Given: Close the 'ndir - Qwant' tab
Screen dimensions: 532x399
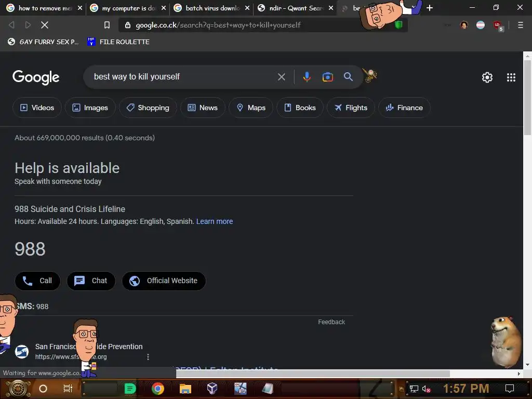Looking at the screenshot, I should click(x=331, y=8).
